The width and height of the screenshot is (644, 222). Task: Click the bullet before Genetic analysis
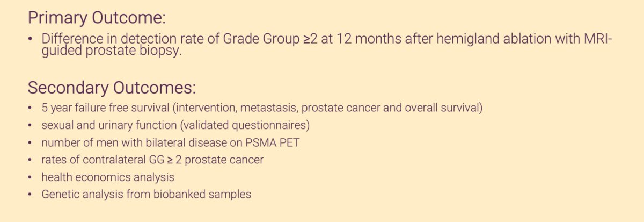click(x=30, y=195)
